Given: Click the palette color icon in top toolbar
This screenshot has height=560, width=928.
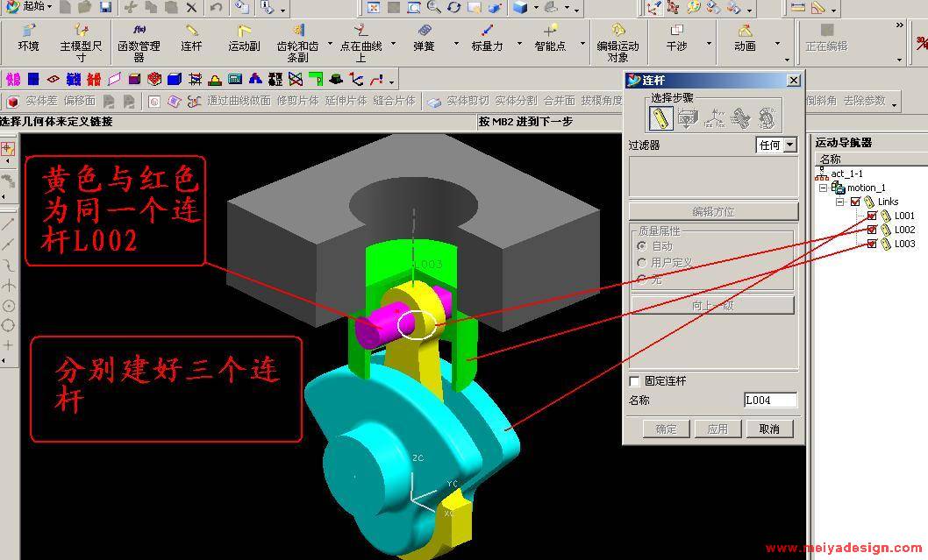Looking at the screenshot, I should (694, 7).
